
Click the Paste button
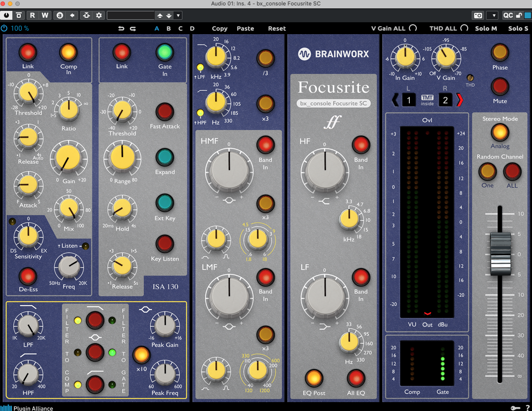coord(245,29)
